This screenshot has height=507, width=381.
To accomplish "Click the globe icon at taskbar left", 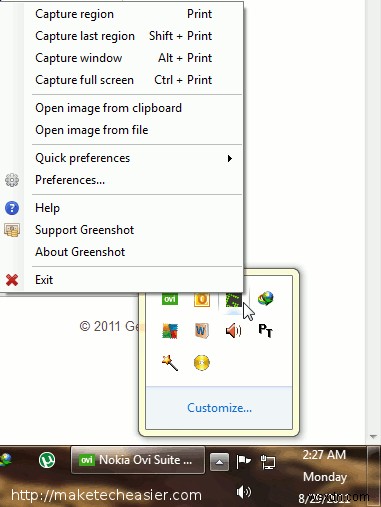I will point(6,460).
